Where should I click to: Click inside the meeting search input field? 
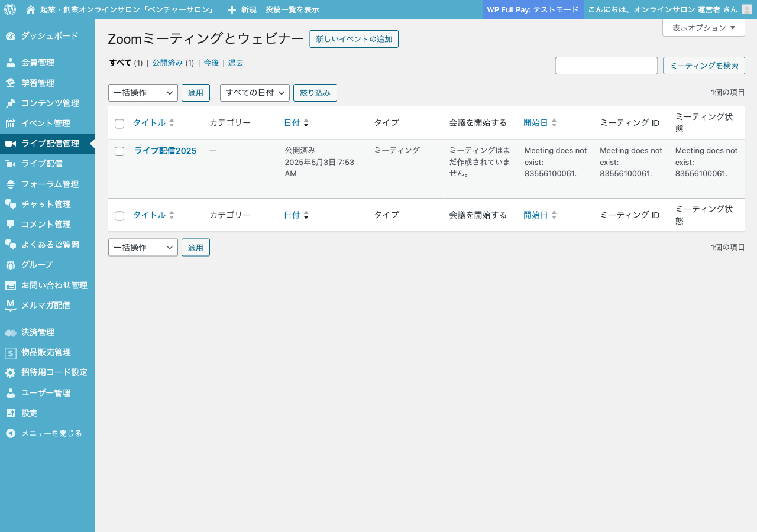pyautogui.click(x=606, y=65)
